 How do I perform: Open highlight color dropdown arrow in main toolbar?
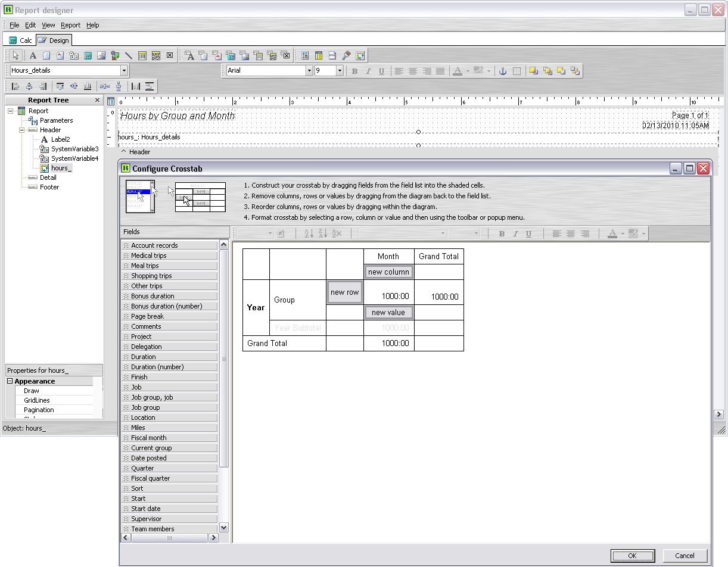point(489,71)
